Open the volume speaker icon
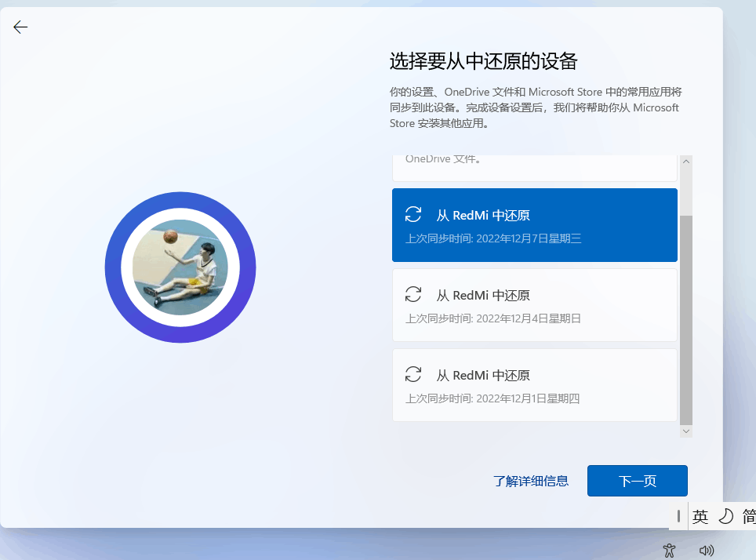This screenshot has height=560, width=756. pyautogui.click(x=707, y=551)
